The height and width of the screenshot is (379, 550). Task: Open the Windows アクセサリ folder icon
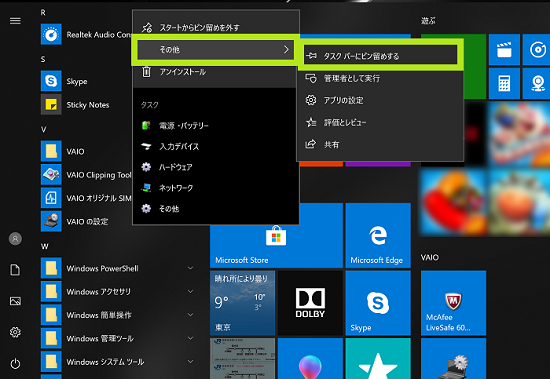[51, 291]
